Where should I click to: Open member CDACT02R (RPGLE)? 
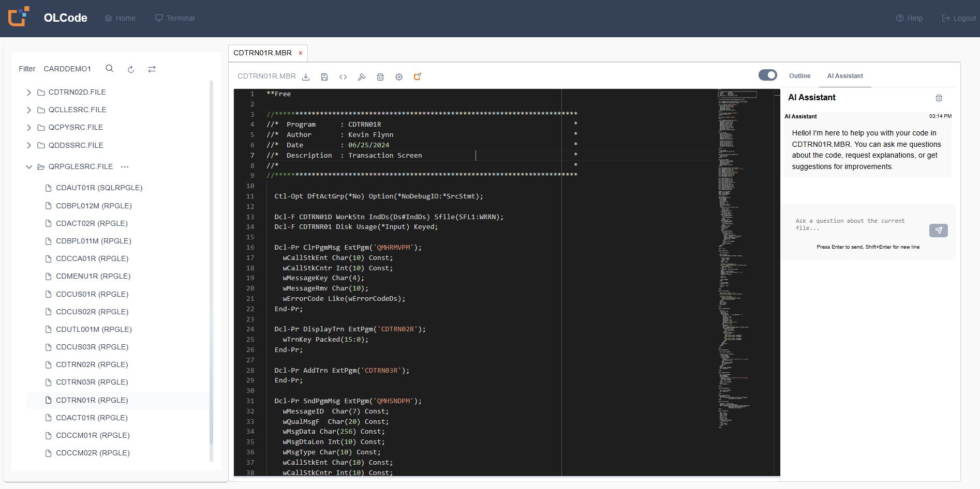[92, 223]
